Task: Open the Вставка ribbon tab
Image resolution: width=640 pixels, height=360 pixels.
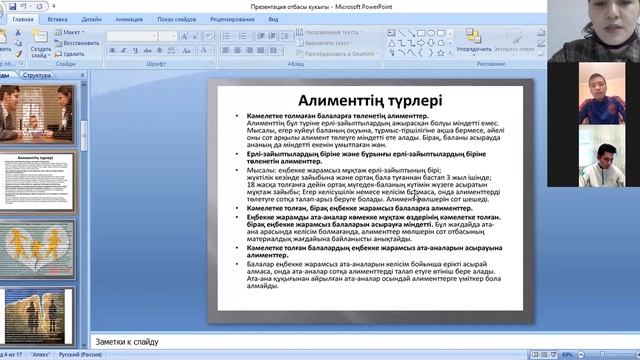Action: 58,19
